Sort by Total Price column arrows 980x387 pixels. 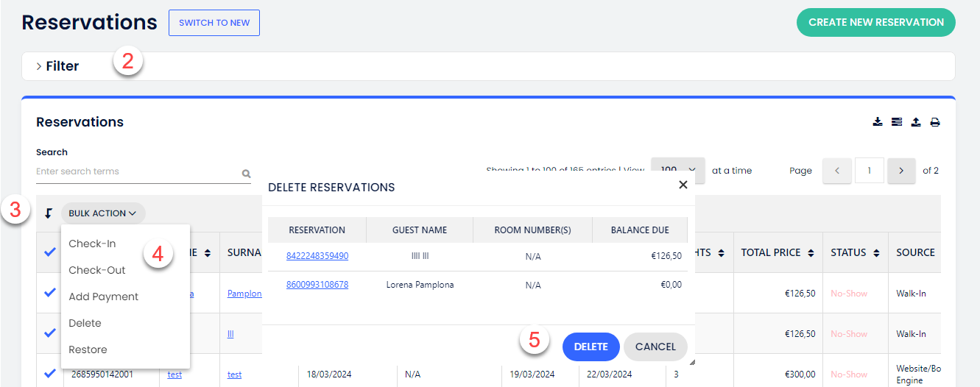coord(811,253)
